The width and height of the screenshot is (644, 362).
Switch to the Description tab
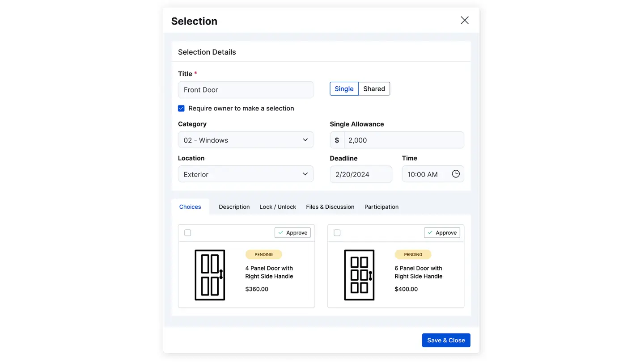pyautogui.click(x=234, y=207)
